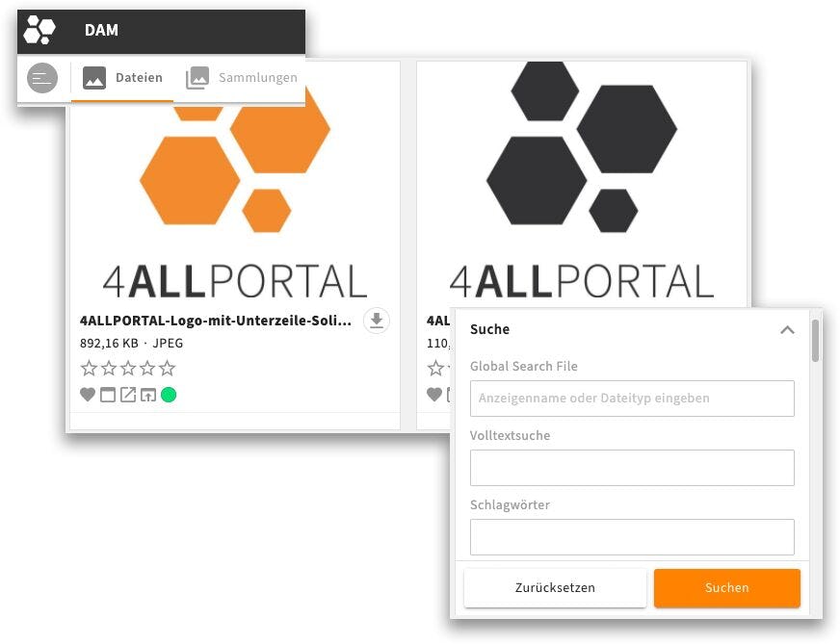
Task: Favorite the dark logo file with heart
Action: 434,395
